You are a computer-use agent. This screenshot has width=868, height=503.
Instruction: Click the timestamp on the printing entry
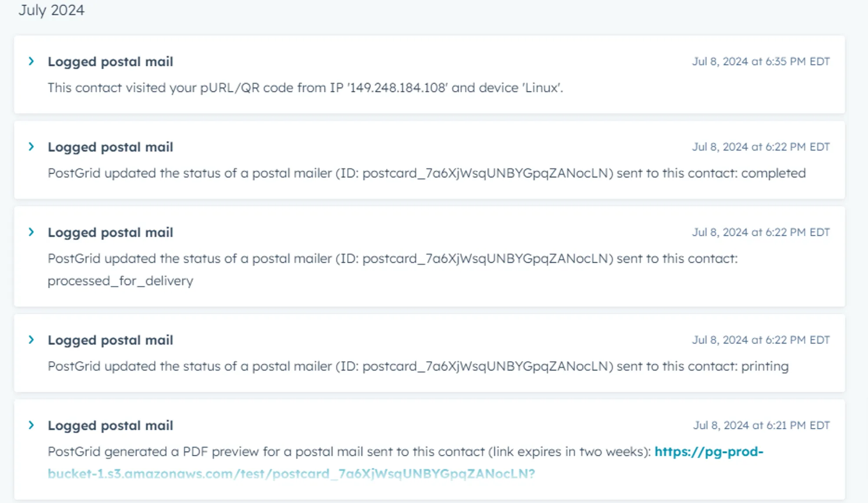[x=761, y=340]
